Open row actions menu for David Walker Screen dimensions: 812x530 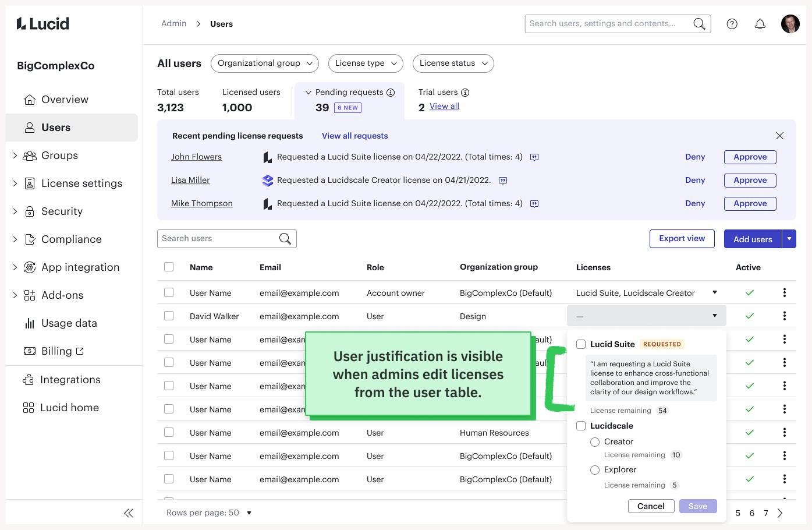pyautogui.click(x=785, y=316)
